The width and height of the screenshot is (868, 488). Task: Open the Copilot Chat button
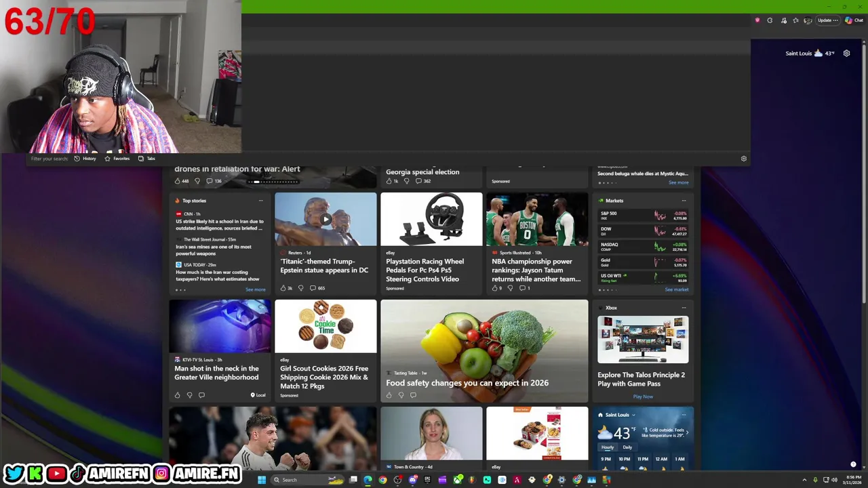[x=854, y=20]
